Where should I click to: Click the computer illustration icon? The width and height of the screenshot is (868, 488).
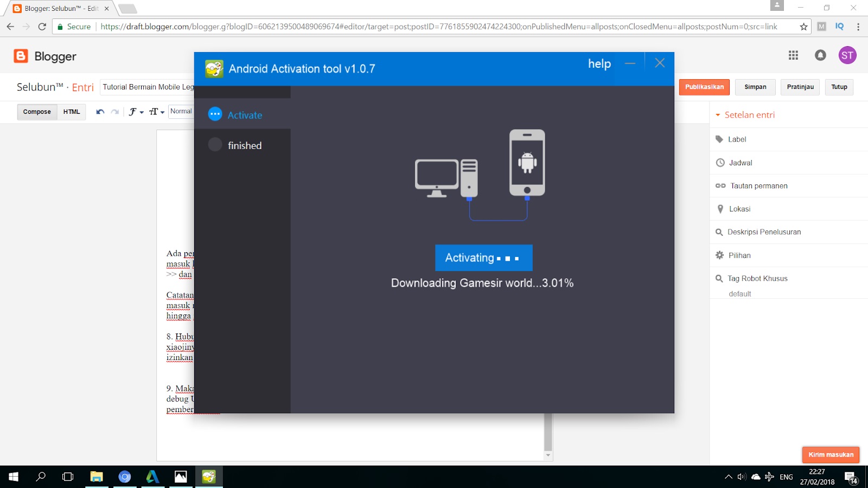click(446, 178)
